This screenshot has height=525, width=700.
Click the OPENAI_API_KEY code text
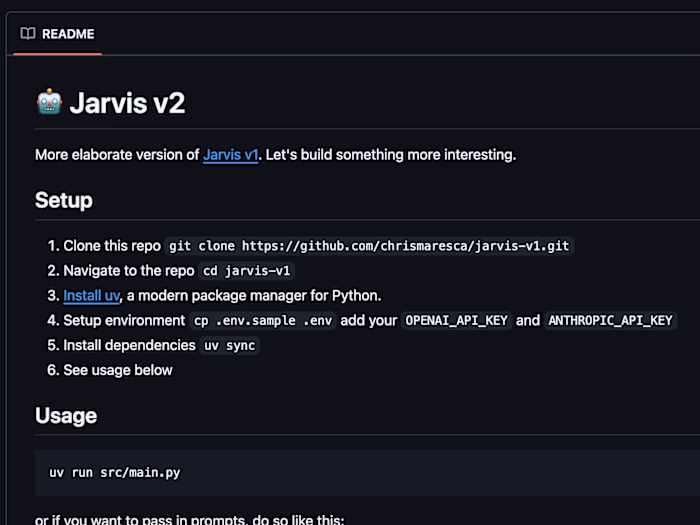[x=456, y=321]
